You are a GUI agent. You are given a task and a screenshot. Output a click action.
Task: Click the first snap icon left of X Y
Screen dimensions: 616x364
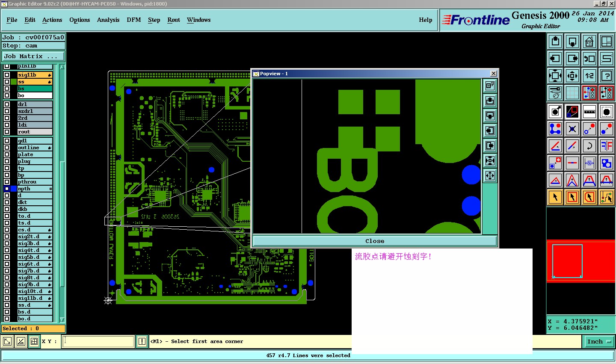point(7,341)
